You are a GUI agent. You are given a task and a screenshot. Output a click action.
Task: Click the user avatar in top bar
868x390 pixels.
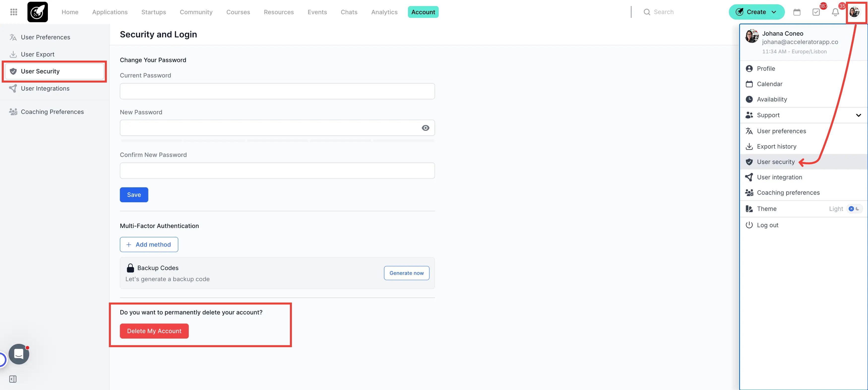coord(854,12)
